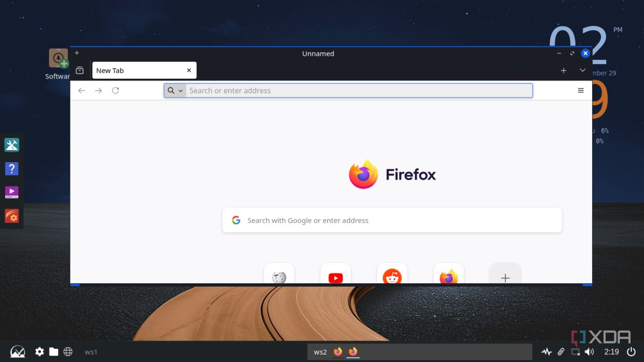
Task: Open the tab overview icon left of New Tab
Action: pos(80,70)
